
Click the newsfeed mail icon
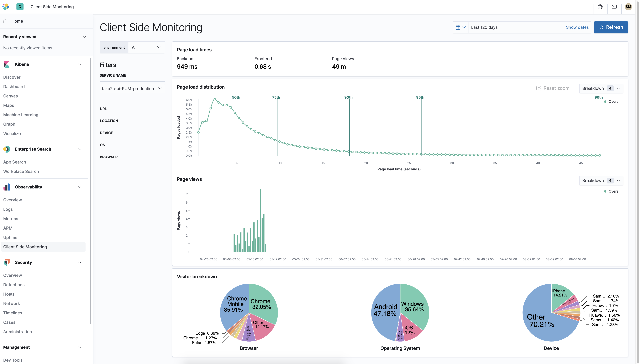click(614, 7)
